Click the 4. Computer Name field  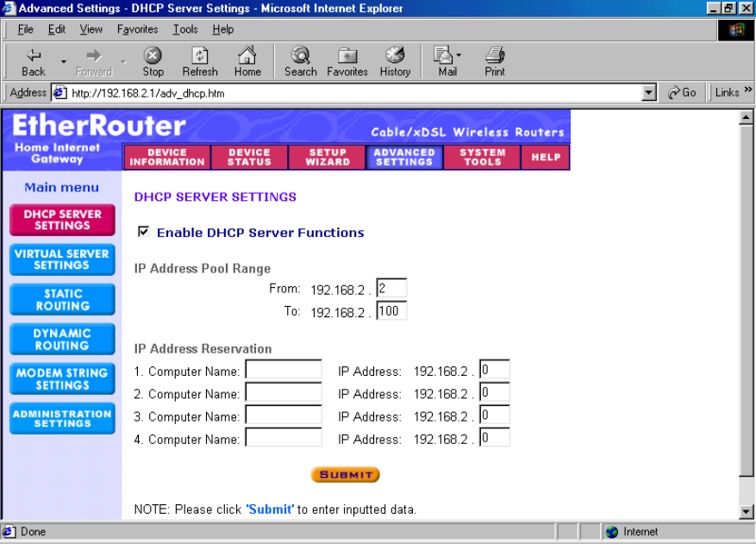(284, 437)
